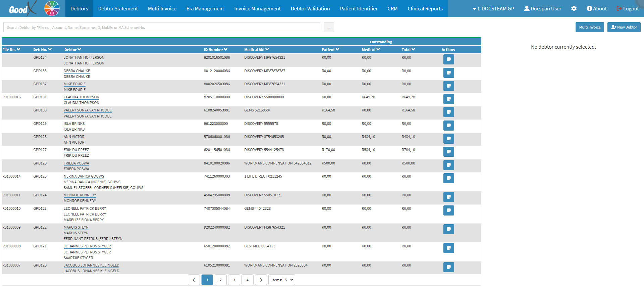Image resolution: width=644 pixels, height=288 pixels.
Task: Sort by Deb No. column header
Action: pos(42,50)
